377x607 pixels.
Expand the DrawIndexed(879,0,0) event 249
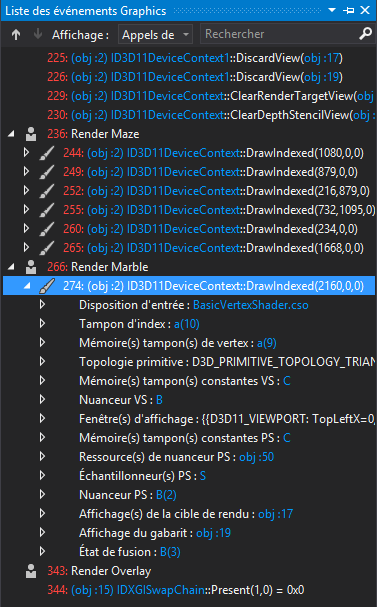26,171
